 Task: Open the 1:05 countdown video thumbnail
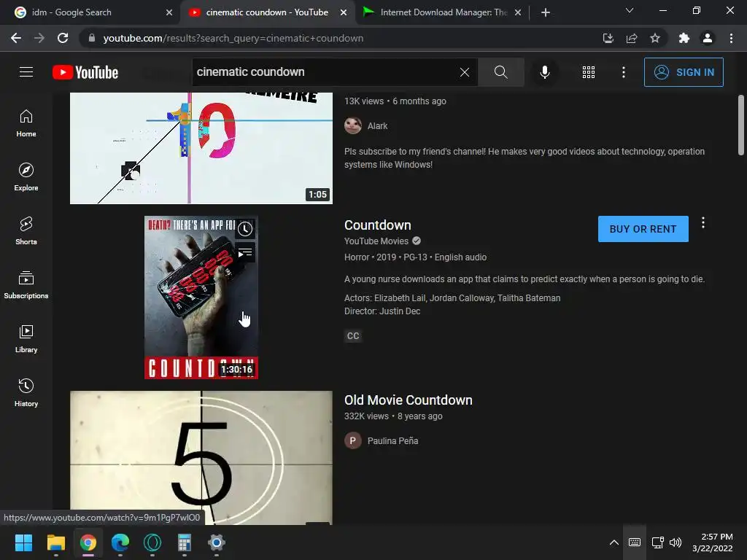(201, 148)
